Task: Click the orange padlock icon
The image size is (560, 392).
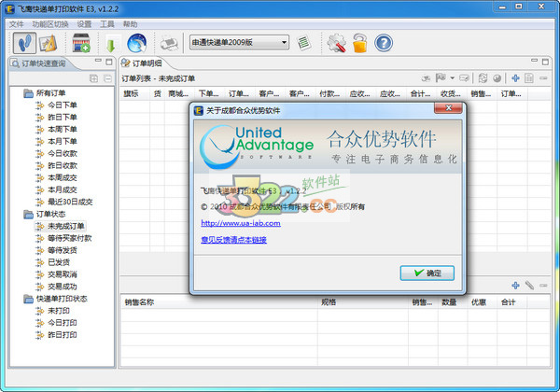Action: [359, 43]
